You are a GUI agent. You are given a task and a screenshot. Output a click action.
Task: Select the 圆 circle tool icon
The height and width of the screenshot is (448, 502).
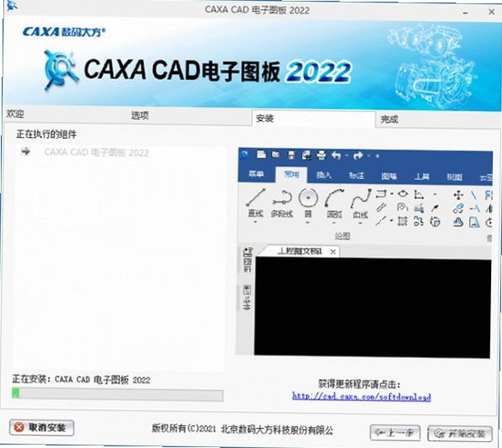pyautogui.click(x=308, y=198)
